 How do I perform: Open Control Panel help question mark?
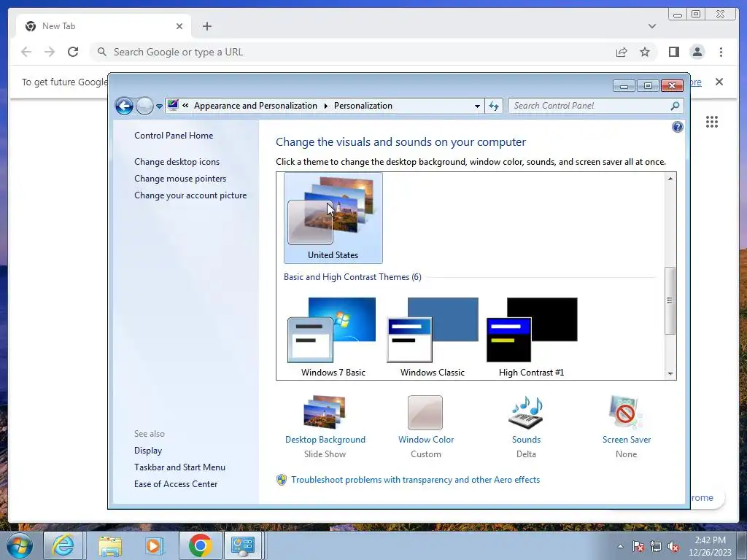(678, 127)
